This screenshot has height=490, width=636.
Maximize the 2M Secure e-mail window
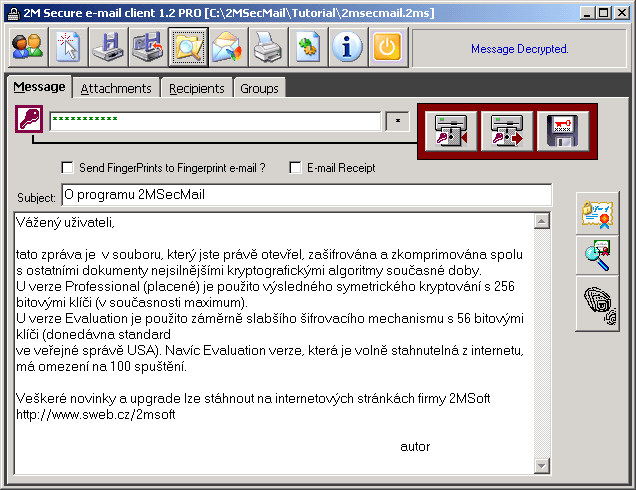coord(604,13)
